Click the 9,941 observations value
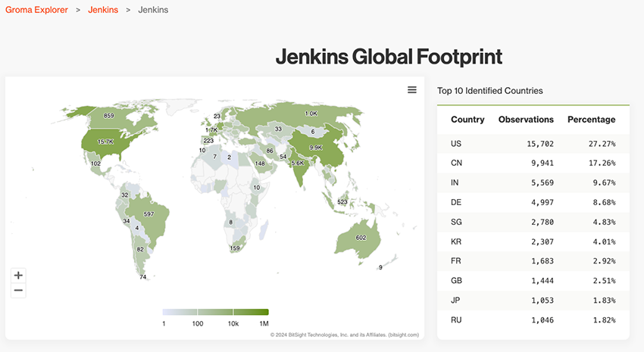 (x=542, y=164)
